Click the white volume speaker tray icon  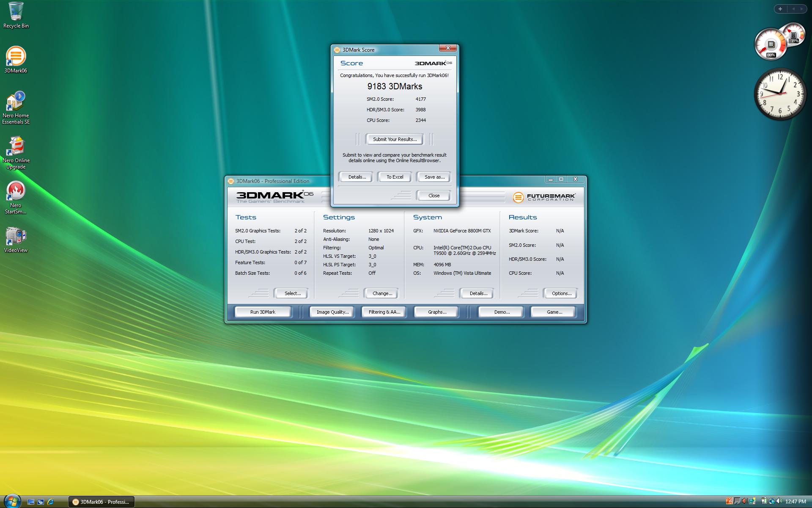point(779,501)
